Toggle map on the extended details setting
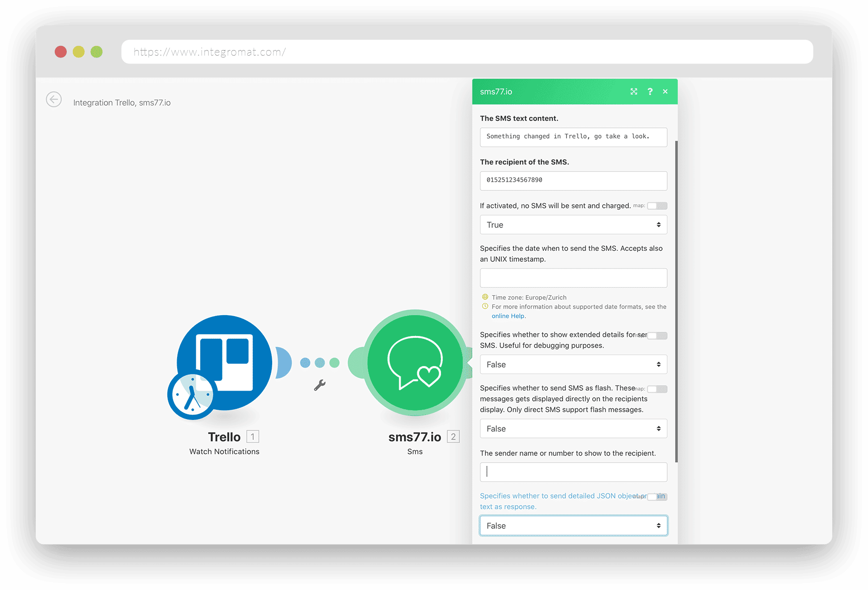Viewport: 868px width, 590px height. pyautogui.click(x=657, y=335)
